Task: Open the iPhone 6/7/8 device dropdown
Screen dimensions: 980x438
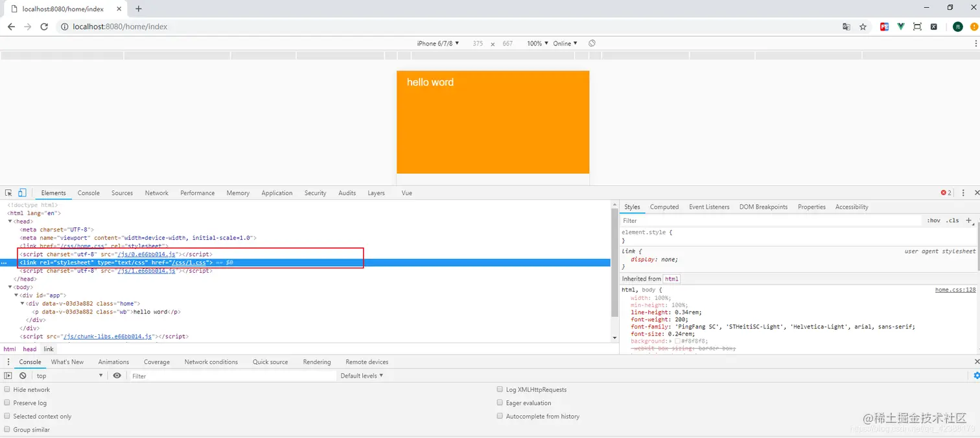Action: 437,43
